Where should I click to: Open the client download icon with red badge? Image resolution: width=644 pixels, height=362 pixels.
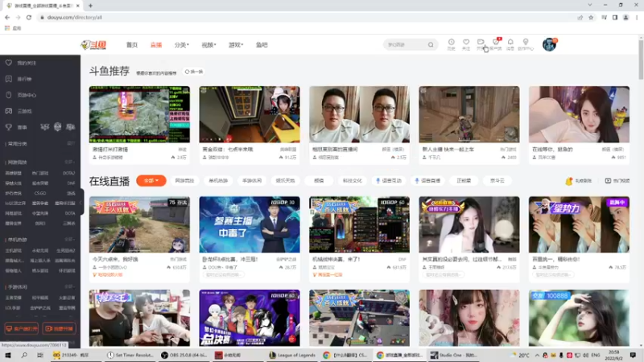[496, 42]
